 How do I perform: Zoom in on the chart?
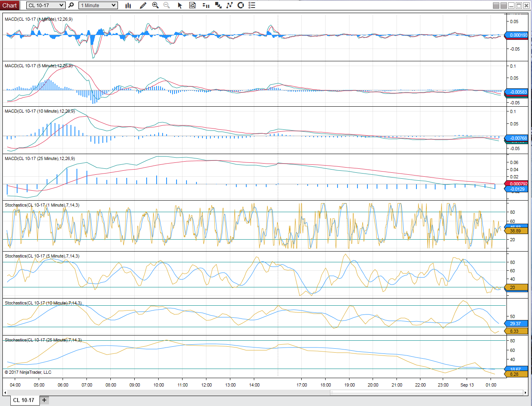click(155, 5)
